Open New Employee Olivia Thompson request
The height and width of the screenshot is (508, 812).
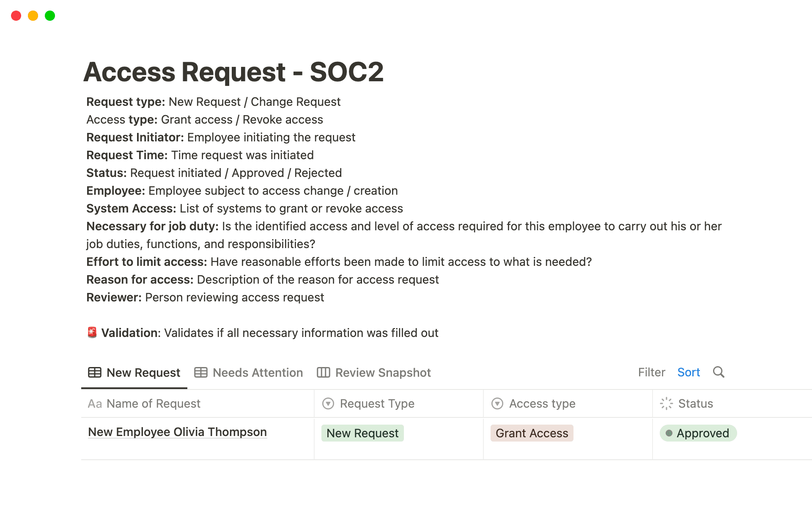point(177,432)
